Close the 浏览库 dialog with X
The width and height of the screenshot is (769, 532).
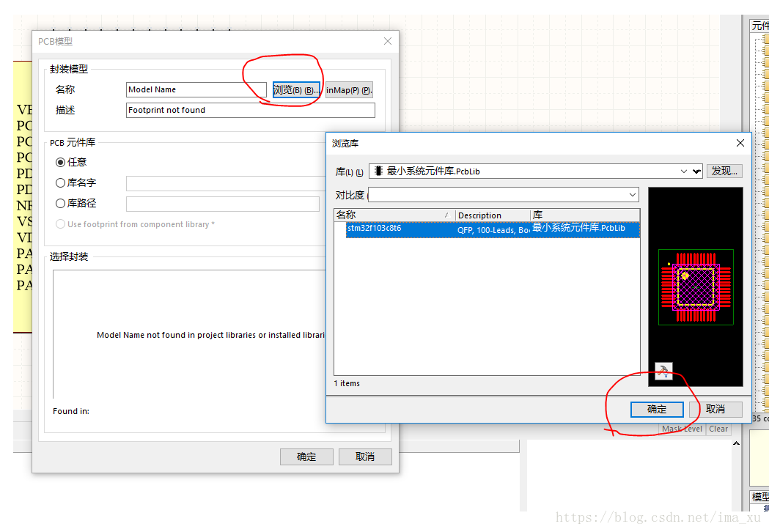click(740, 143)
